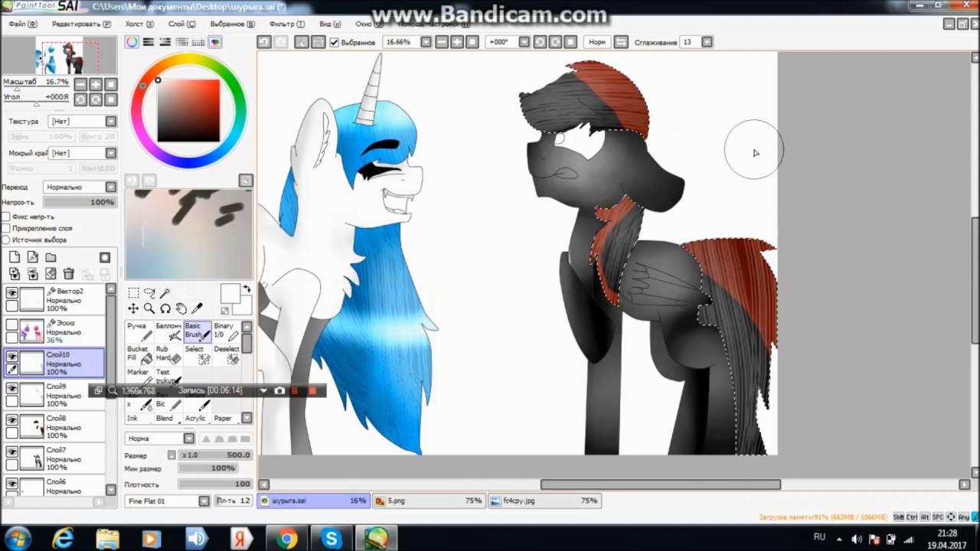Swap foreground and background colors
Screen dimensions: 980x551
(247, 289)
